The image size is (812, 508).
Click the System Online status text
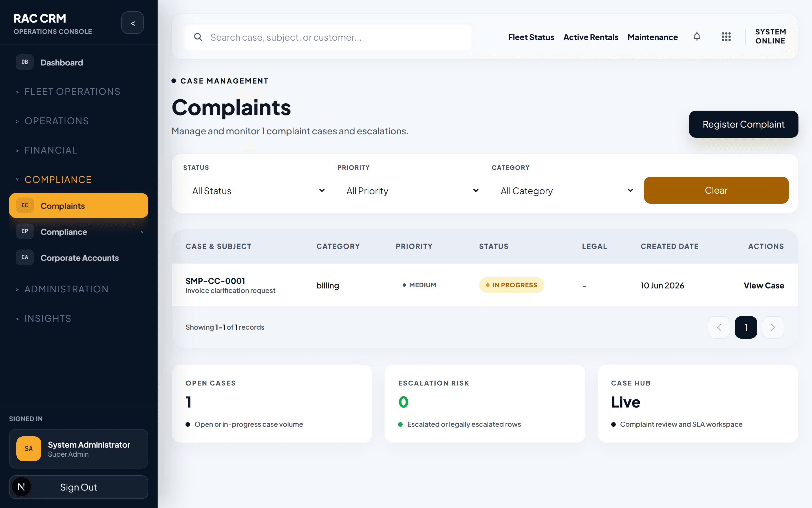(770, 36)
